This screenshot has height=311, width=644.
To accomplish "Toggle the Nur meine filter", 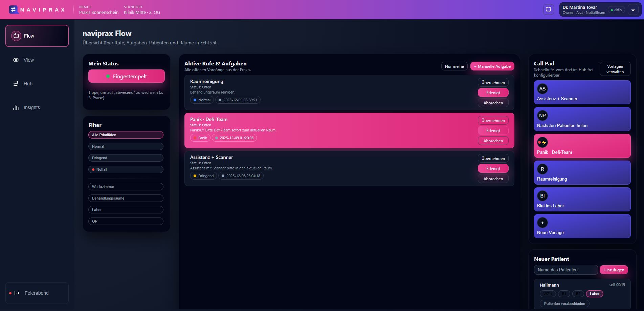I will tap(454, 66).
